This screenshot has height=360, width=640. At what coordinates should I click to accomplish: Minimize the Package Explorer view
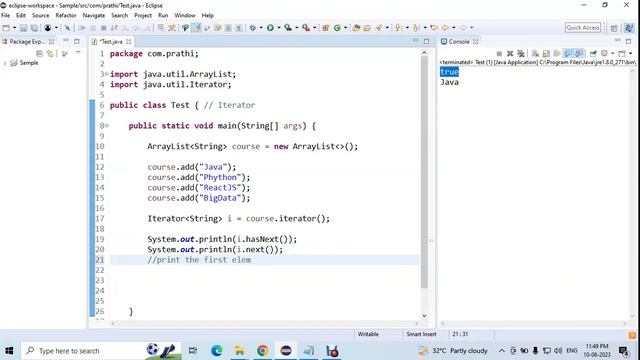click(x=66, y=41)
